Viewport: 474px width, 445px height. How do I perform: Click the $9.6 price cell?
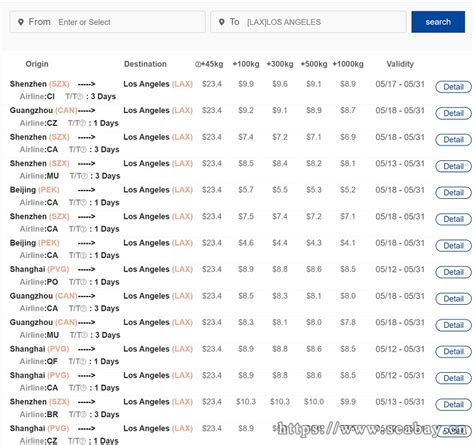pyautogui.click(x=280, y=84)
